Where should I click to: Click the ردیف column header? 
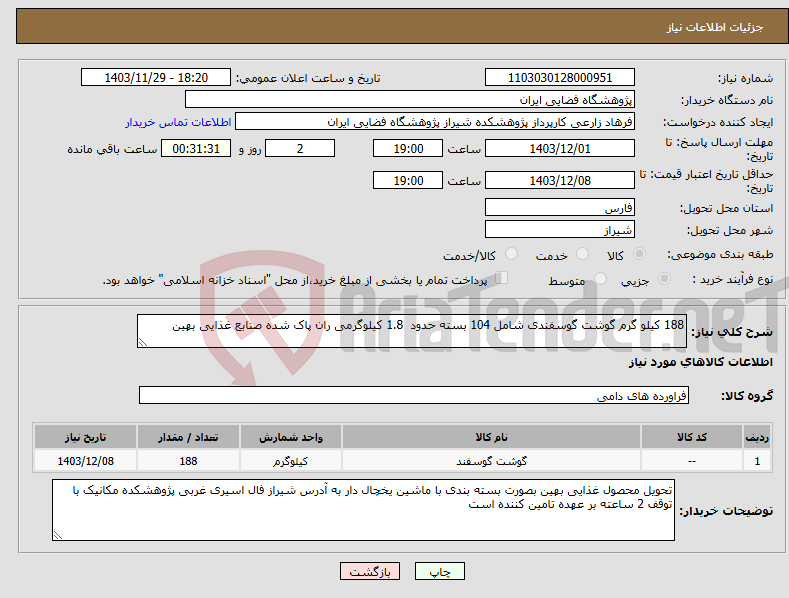click(x=757, y=437)
